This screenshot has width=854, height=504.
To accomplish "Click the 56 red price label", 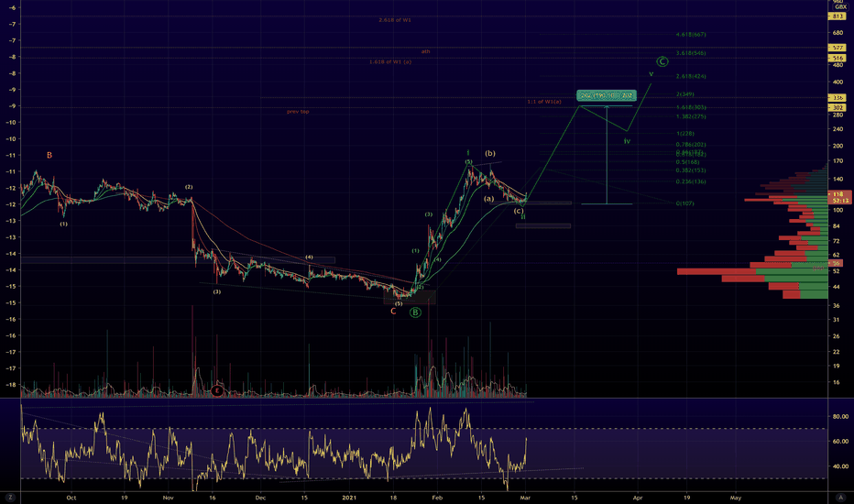I will pyautogui.click(x=838, y=263).
